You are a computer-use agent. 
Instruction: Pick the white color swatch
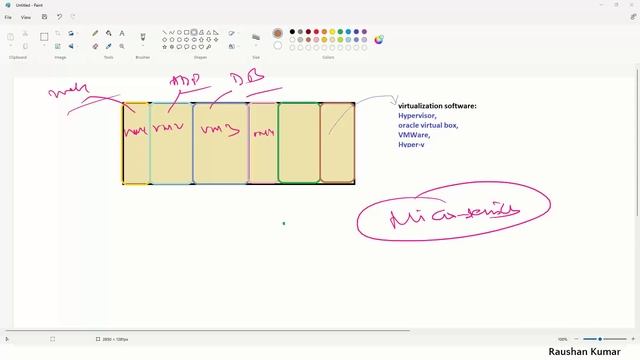[292, 40]
